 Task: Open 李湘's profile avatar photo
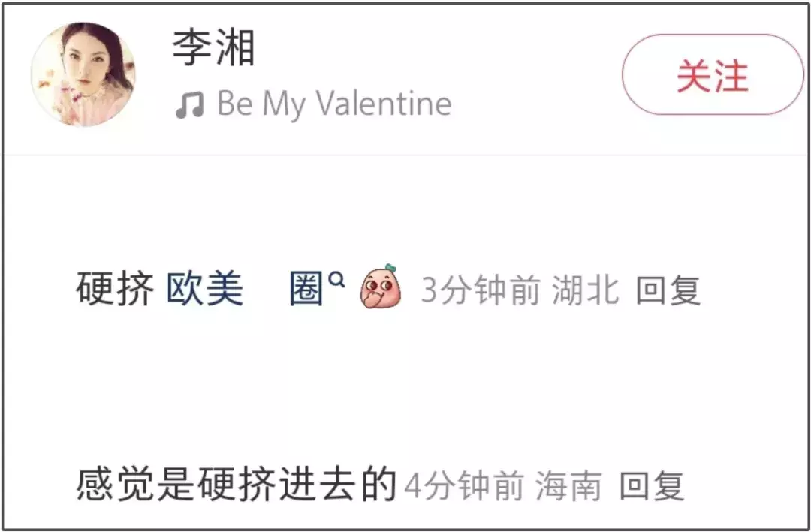83,74
